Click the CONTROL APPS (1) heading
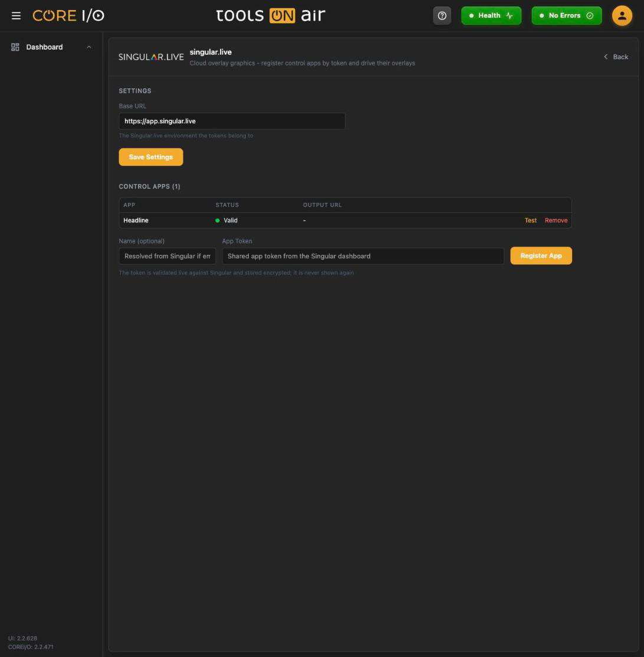This screenshot has height=657, width=644. pos(150,186)
